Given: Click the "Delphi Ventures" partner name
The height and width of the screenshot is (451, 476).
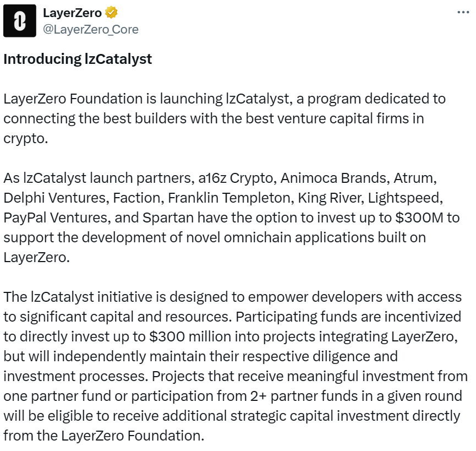Looking at the screenshot, I should pos(50,198).
